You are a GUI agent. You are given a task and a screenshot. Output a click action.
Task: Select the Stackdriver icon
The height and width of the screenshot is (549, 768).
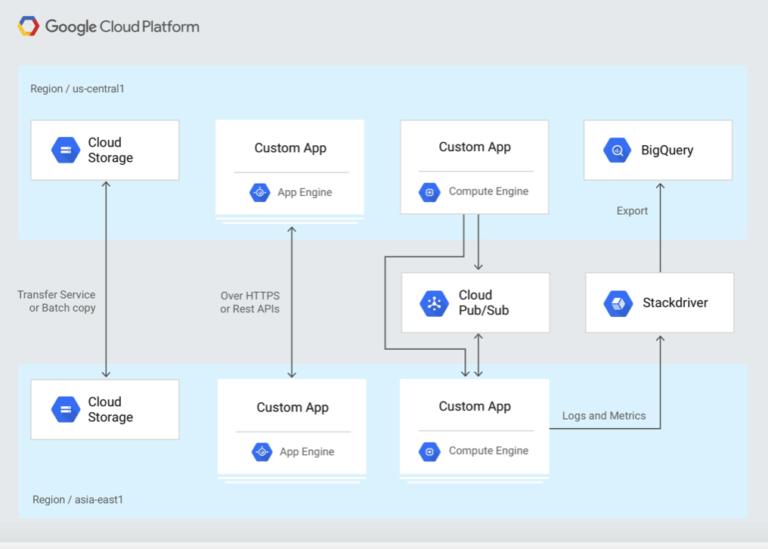(x=619, y=303)
